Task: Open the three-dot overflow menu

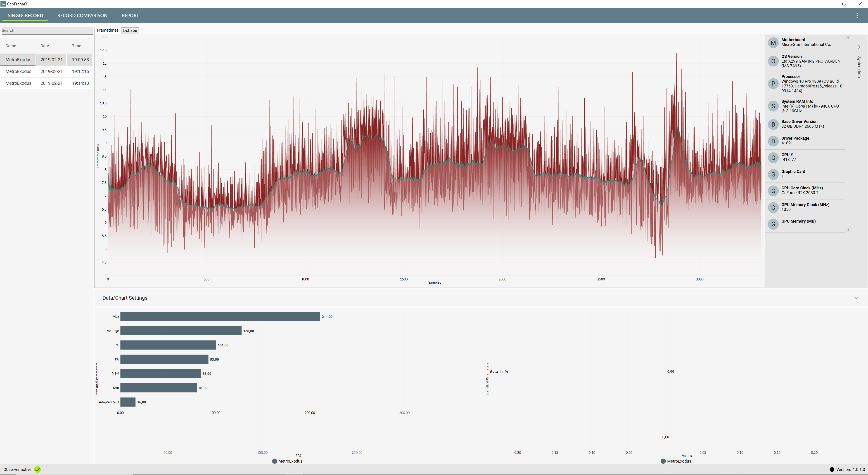Action: pyautogui.click(x=857, y=16)
